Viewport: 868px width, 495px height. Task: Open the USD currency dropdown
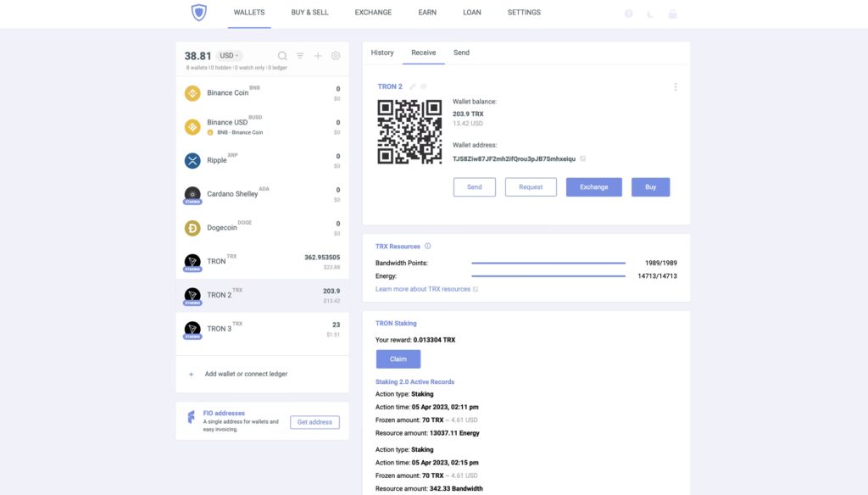pos(229,56)
